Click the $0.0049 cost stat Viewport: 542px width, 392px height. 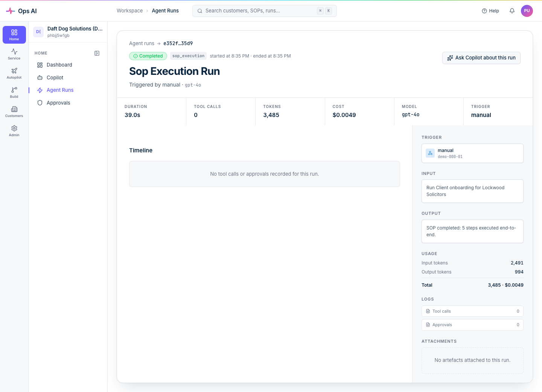click(344, 115)
